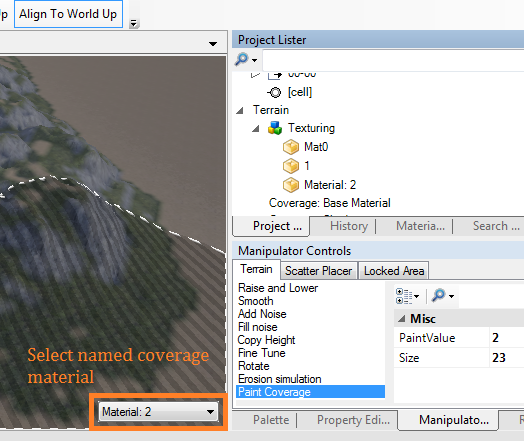Select Coverage: Base Material tree item

click(x=330, y=203)
